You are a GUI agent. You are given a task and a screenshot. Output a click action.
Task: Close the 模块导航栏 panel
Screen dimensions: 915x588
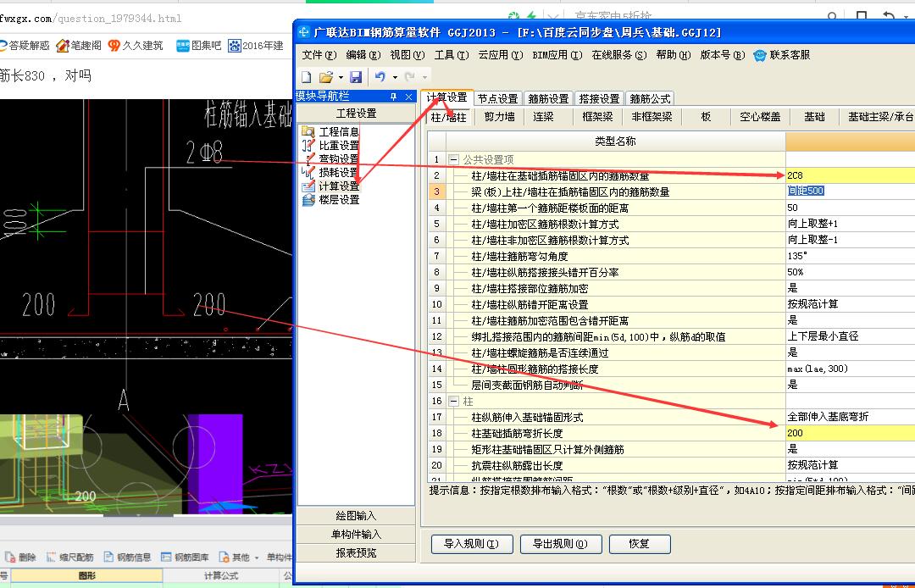[x=408, y=97]
